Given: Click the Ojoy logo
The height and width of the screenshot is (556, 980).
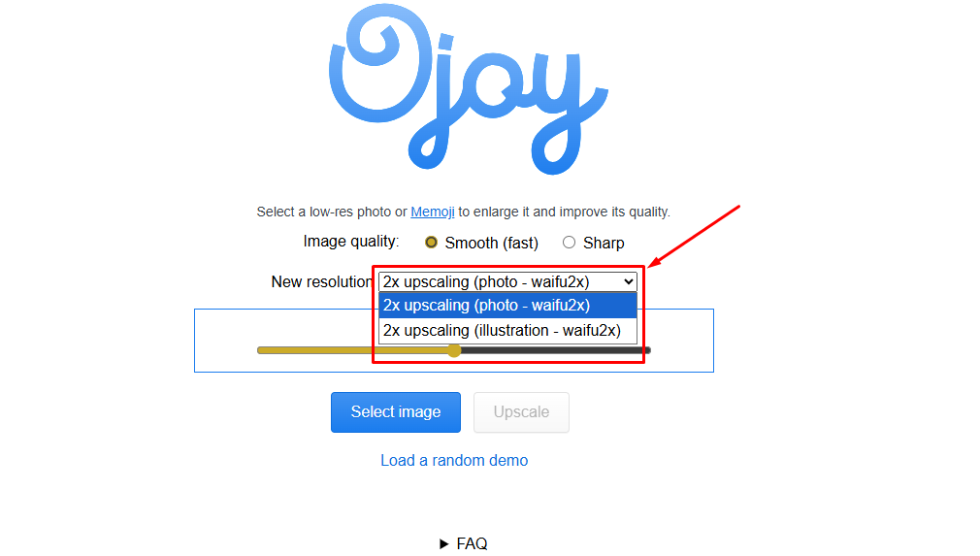Looking at the screenshot, I should click(468, 88).
